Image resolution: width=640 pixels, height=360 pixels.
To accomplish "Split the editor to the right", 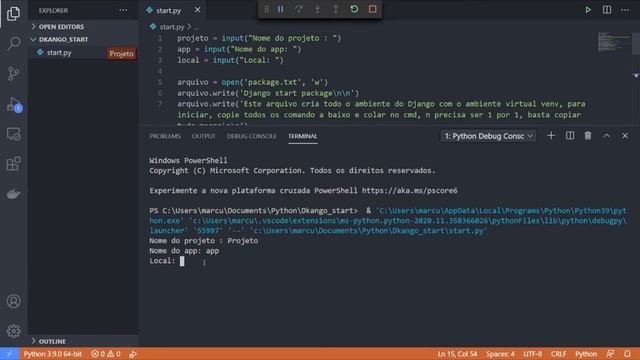I will (x=607, y=10).
